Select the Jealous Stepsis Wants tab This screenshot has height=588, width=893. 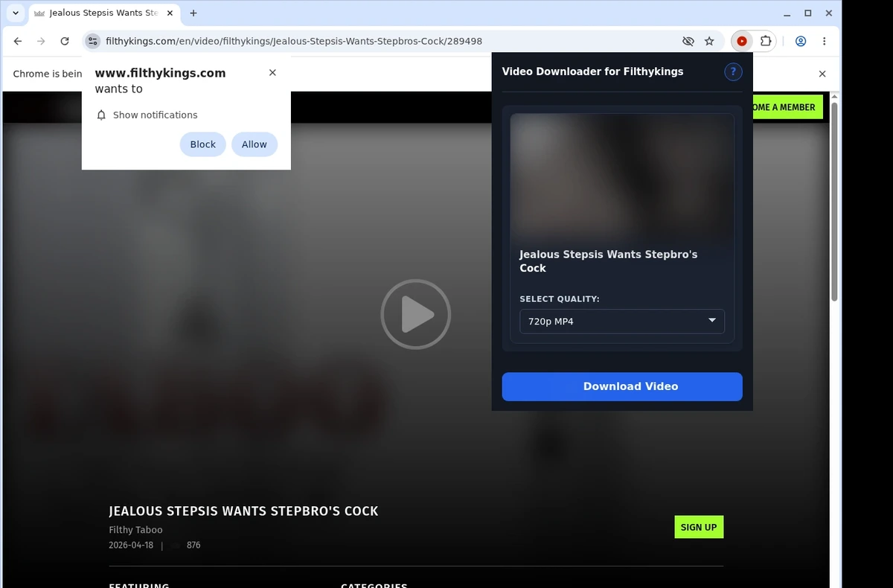[x=103, y=13]
